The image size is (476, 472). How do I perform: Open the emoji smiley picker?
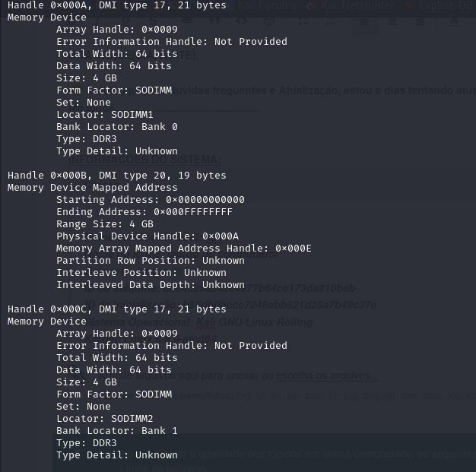point(269,21)
